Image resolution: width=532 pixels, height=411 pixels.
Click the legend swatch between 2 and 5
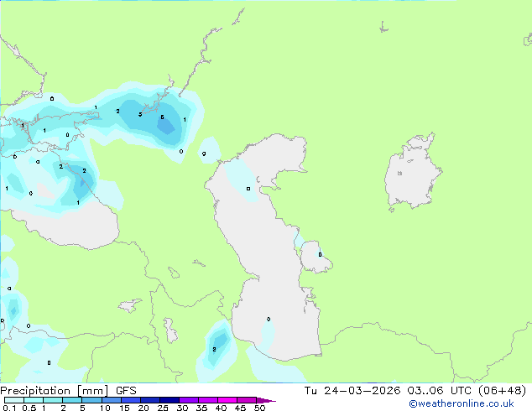72,400
